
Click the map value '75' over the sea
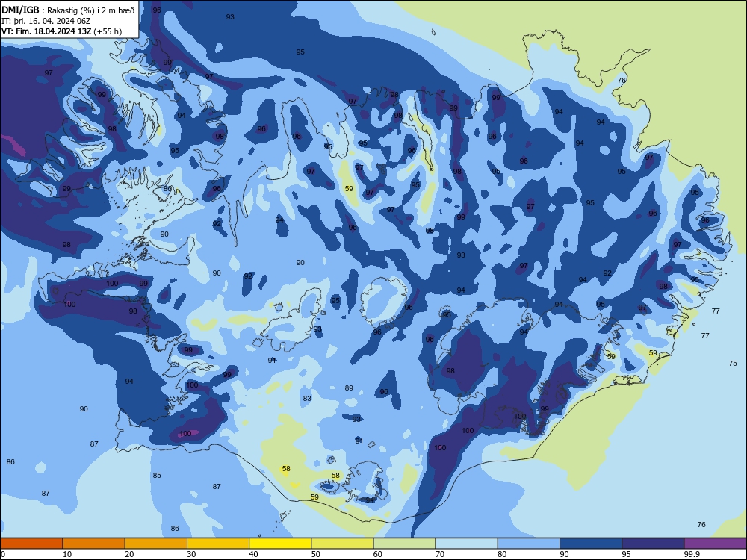pos(733,364)
